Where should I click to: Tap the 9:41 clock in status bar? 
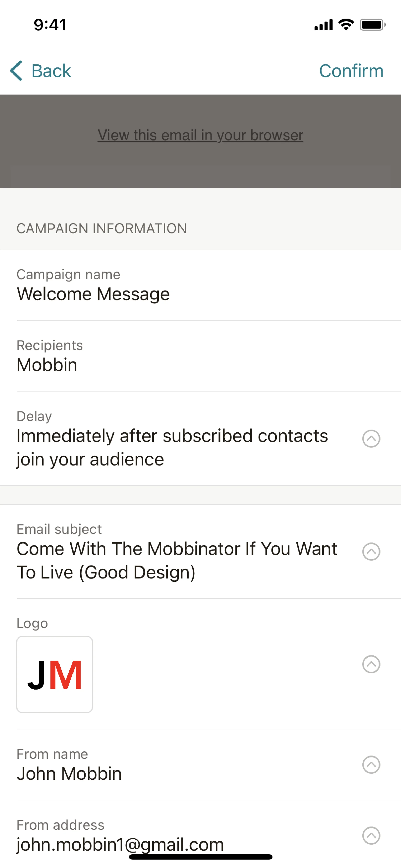click(50, 25)
